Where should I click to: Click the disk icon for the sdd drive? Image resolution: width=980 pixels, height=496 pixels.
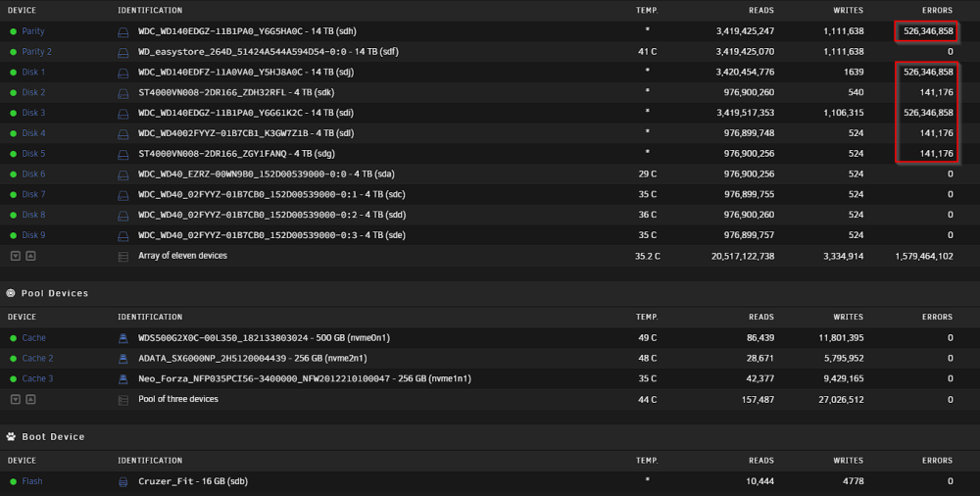pos(123,216)
